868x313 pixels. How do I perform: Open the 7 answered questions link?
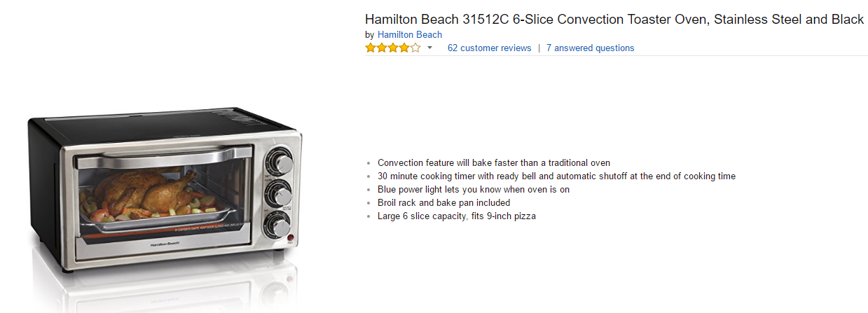coord(590,48)
